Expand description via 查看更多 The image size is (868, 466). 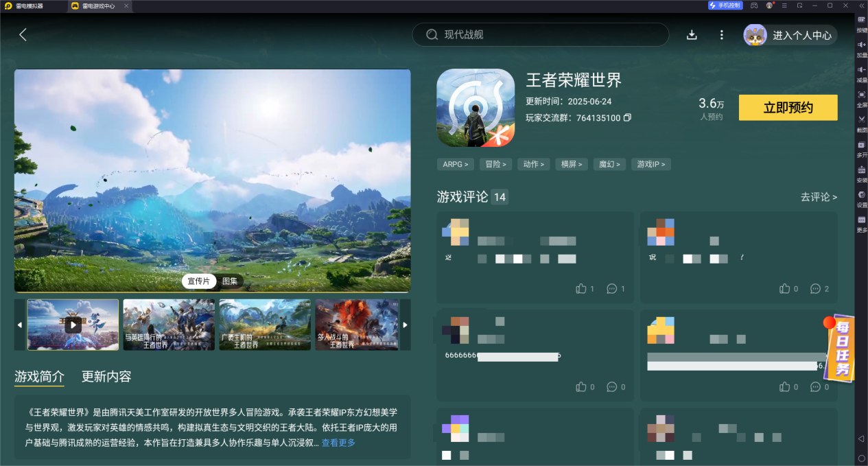338,443
